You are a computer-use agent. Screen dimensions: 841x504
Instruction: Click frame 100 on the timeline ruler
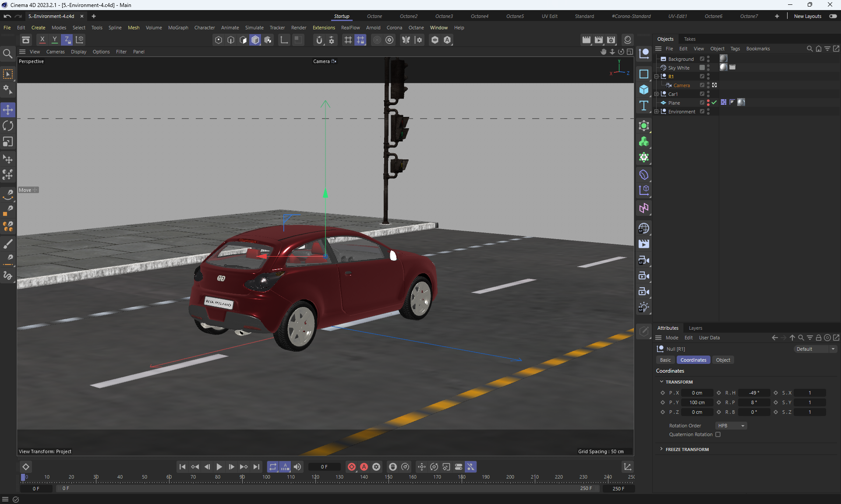pos(266,477)
